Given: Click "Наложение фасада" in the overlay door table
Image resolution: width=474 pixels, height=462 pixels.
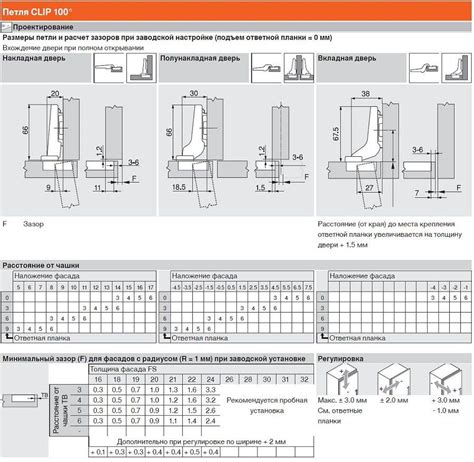Looking at the screenshot, I should click(x=47, y=276).
